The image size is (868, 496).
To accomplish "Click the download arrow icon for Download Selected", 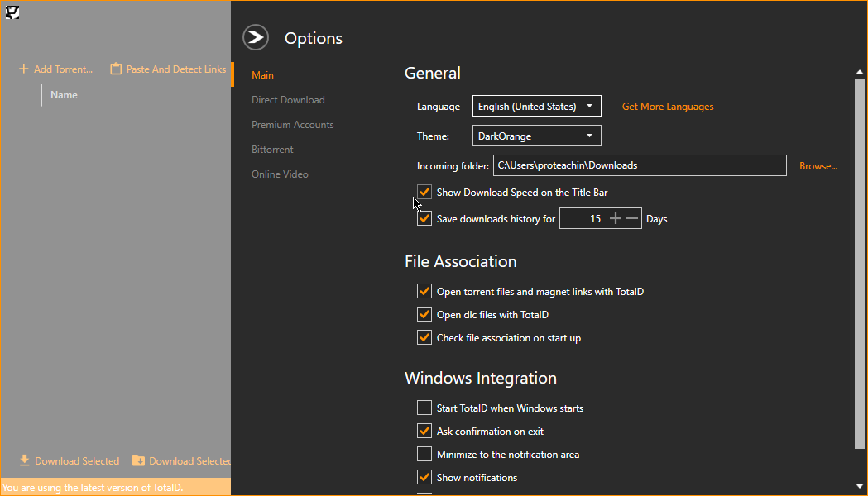I will pos(24,460).
